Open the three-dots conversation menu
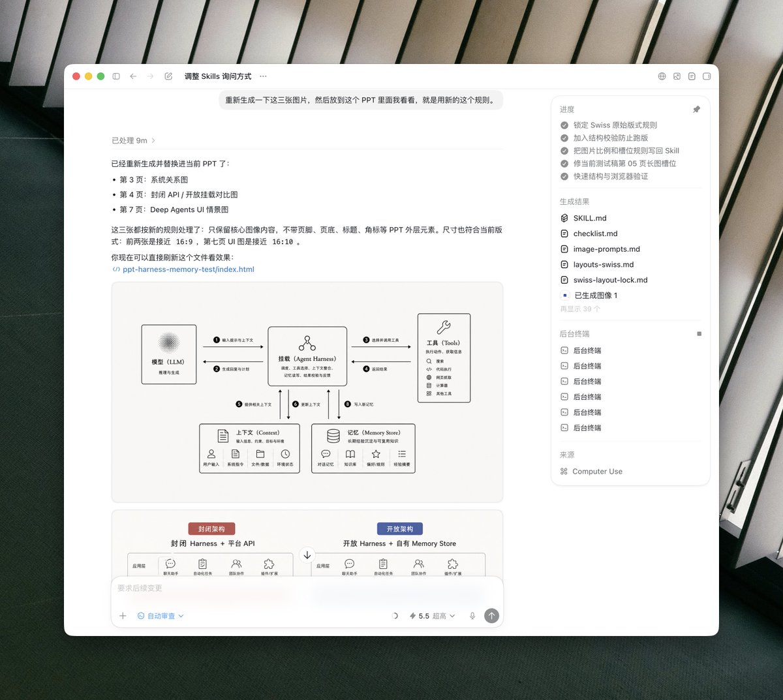Screen dimensions: 783x700 pos(263,76)
